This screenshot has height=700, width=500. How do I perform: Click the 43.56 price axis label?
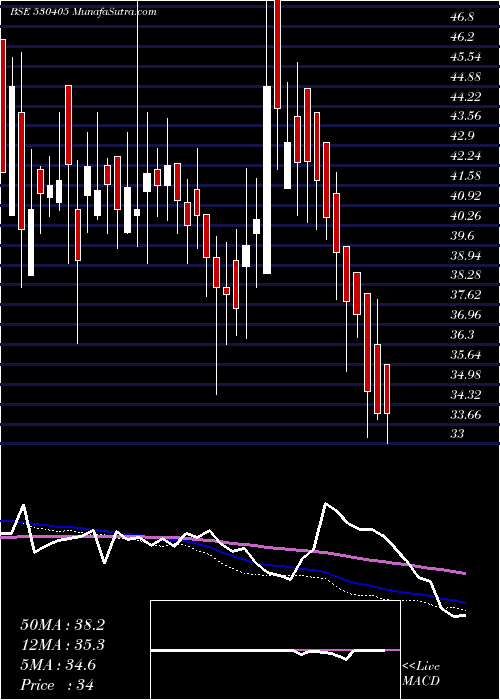pyautogui.click(x=466, y=117)
